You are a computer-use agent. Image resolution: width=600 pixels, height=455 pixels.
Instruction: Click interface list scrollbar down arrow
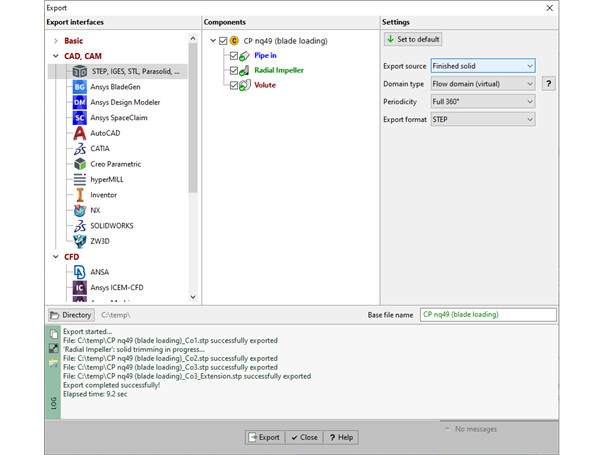(x=193, y=297)
